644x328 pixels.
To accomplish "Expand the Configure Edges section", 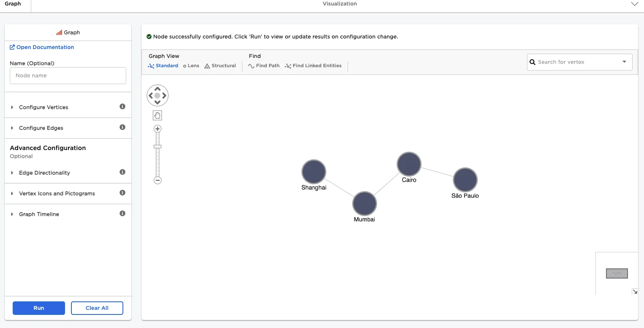I will coord(41,128).
